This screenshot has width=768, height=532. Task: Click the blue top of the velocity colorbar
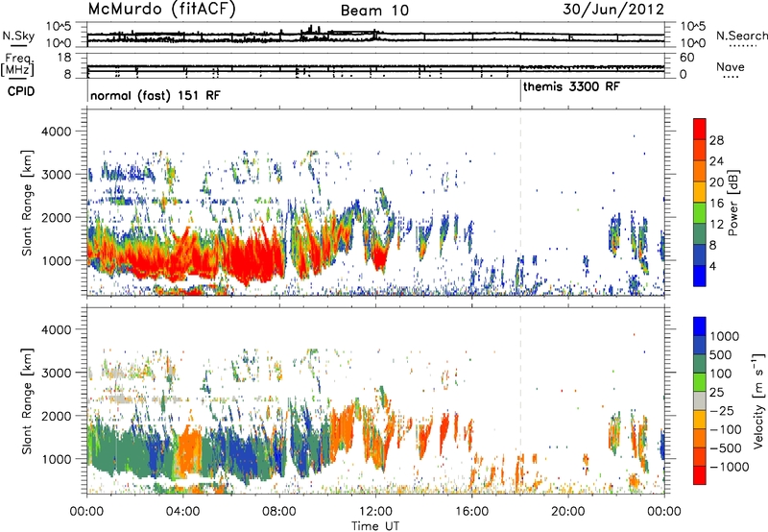click(x=700, y=326)
